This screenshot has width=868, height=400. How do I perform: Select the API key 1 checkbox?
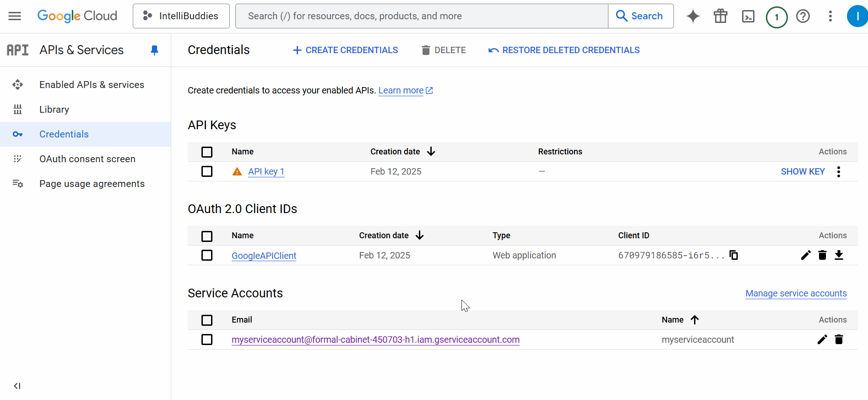[x=207, y=171]
